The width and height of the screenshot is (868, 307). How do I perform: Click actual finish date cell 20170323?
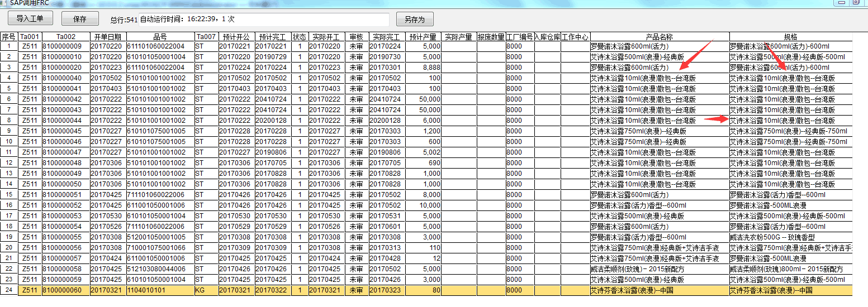(387, 291)
